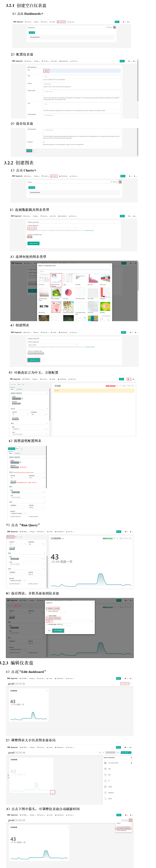
Task: Tick the Published checkbox in Add Dashboard form
Action: [x=44, y=142]
